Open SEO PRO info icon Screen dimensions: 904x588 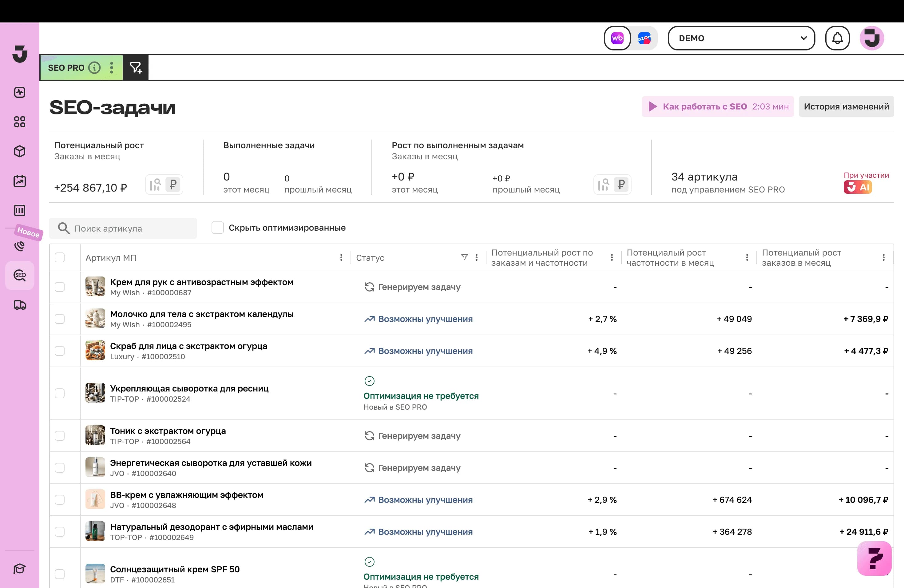pyautogui.click(x=94, y=68)
